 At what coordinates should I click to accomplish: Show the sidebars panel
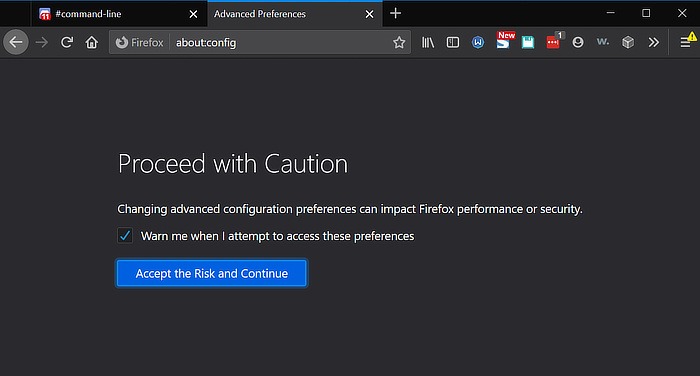(453, 42)
